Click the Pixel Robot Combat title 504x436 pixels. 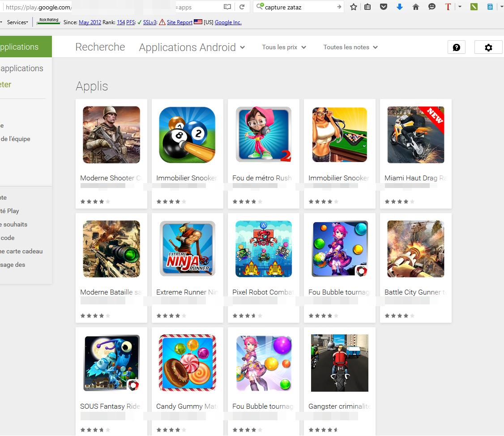click(x=264, y=292)
